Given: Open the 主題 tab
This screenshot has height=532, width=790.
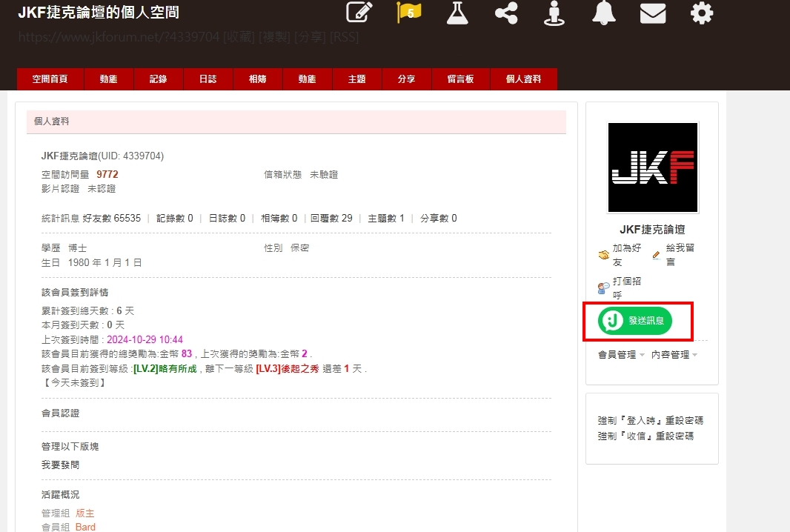Looking at the screenshot, I should coord(356,79).
